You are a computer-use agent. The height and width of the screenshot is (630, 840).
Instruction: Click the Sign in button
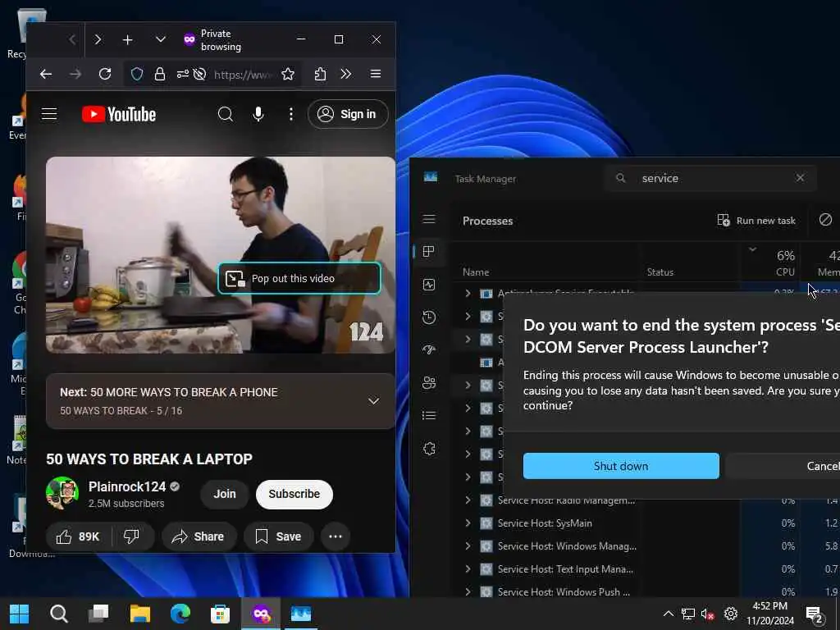[x=348, y=114]
